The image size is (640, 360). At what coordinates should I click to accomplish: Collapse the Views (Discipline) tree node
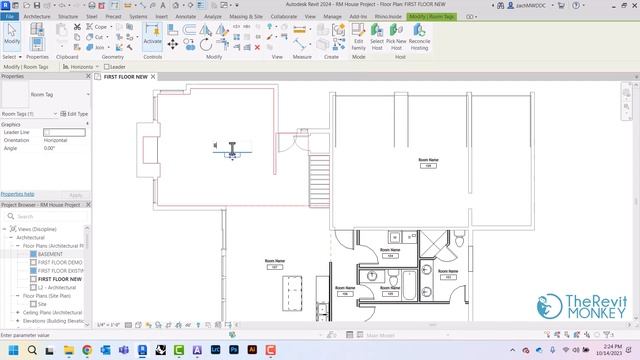pyautogui.click(x=4, y=229)
